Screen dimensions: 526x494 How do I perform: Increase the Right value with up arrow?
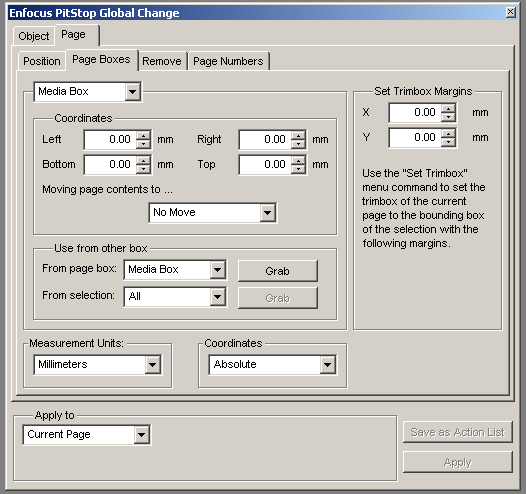[298, 135]
